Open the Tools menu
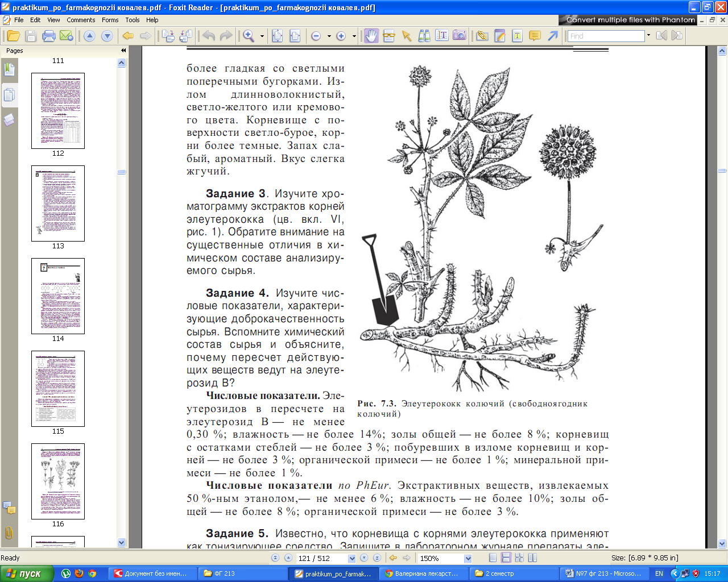728x582 pixels. pyautogui.click(x=133, y=20)
